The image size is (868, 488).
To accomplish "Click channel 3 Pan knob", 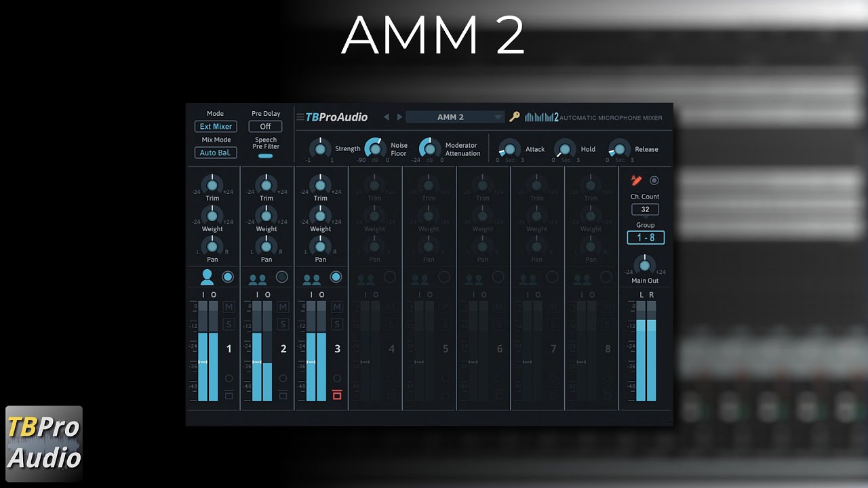I will click(x=320, y=246).
